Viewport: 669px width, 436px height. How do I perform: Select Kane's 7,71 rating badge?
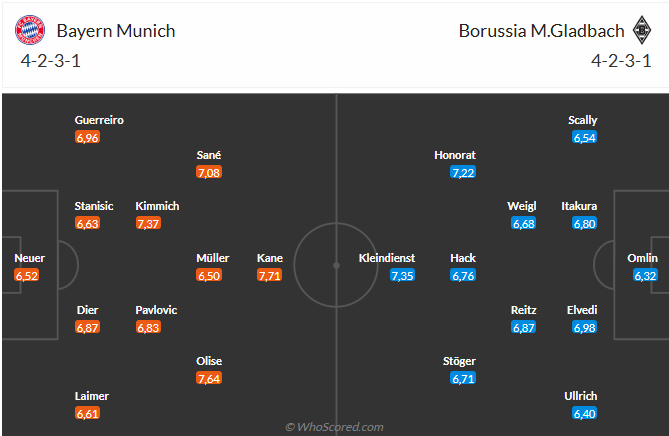[x=269, y=276]
